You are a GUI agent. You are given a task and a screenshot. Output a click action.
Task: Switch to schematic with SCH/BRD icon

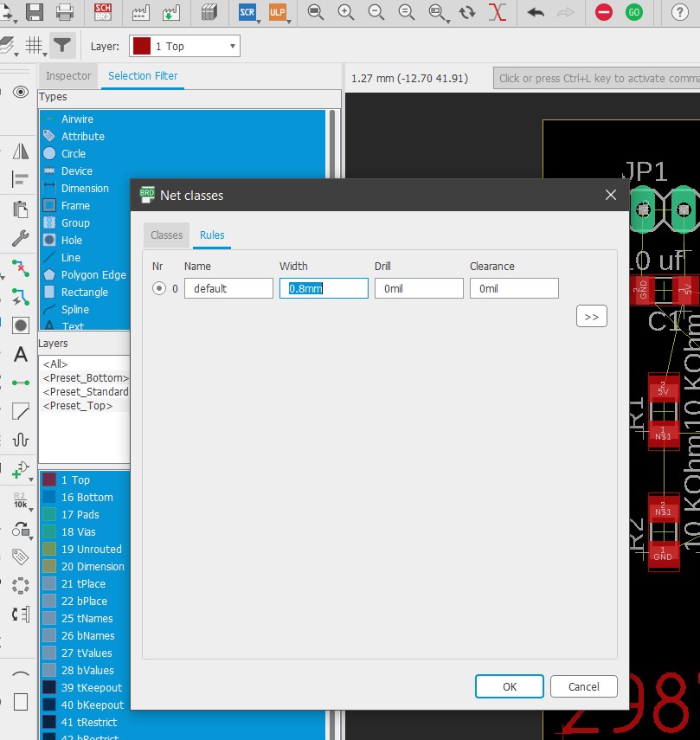click(103, 12)
